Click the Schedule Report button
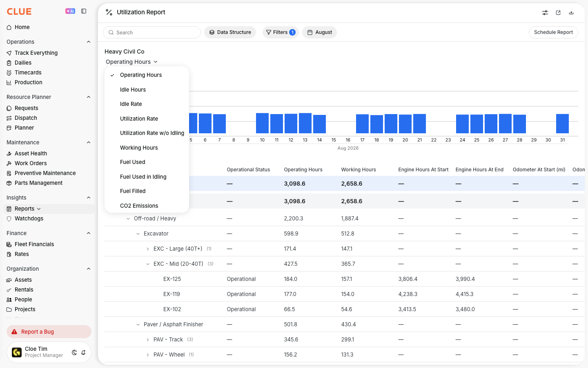 (x=553, y=32)
